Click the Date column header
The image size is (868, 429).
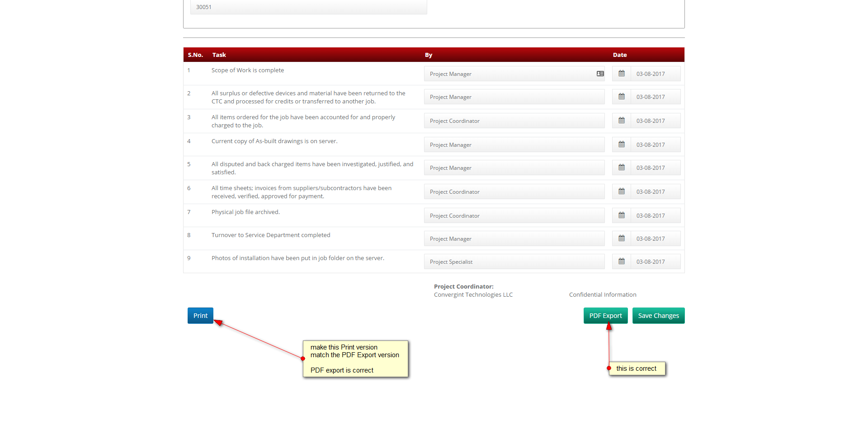point(620,55)
